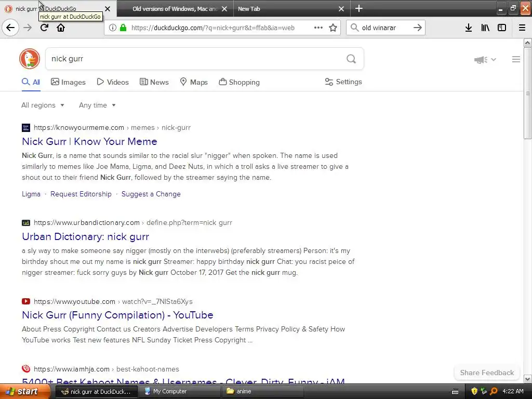Open the Firefox hamburger menu
Image resolution: width=532 pixels, height=399 pixels.
pos(522,28)
